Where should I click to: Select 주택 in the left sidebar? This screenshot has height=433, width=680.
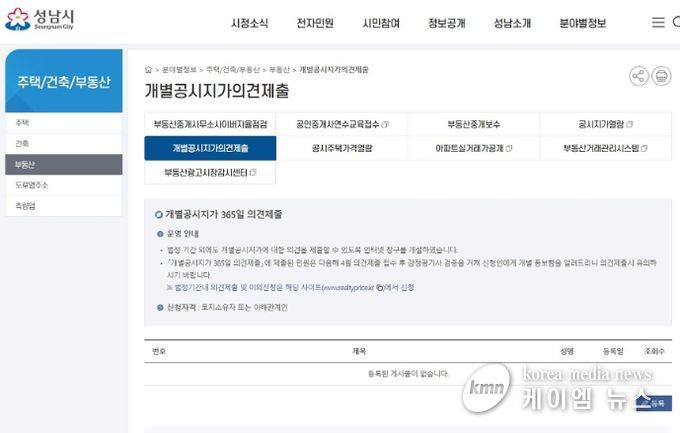tap(64, 123)
